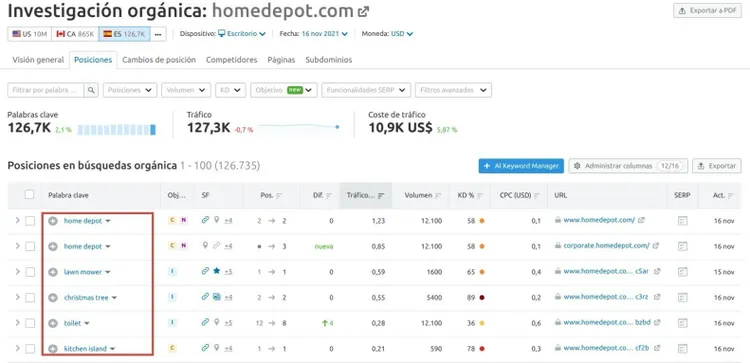Click link SERP feature icon in toilet row
This screenshot has width=750, height=363.
point(205,322)
